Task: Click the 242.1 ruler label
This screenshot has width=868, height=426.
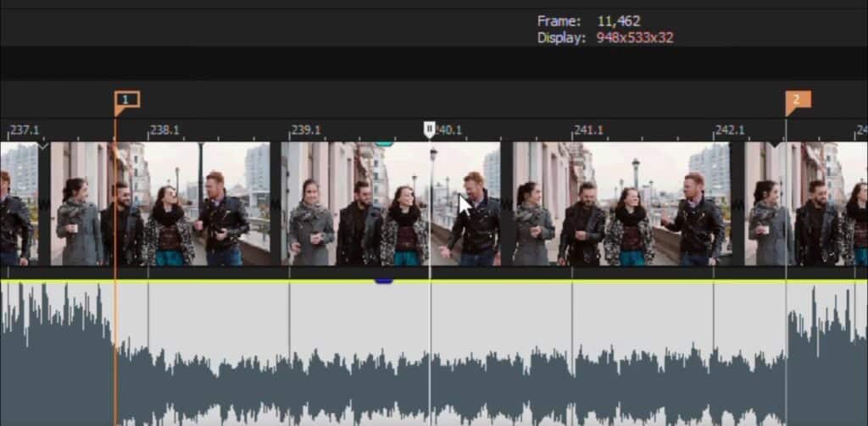Action: [x=730, y=130]
